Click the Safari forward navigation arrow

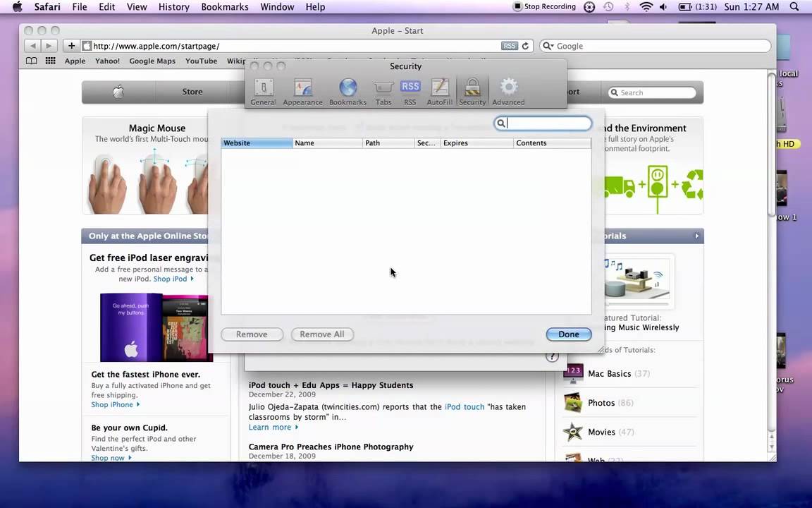(49, 46)
